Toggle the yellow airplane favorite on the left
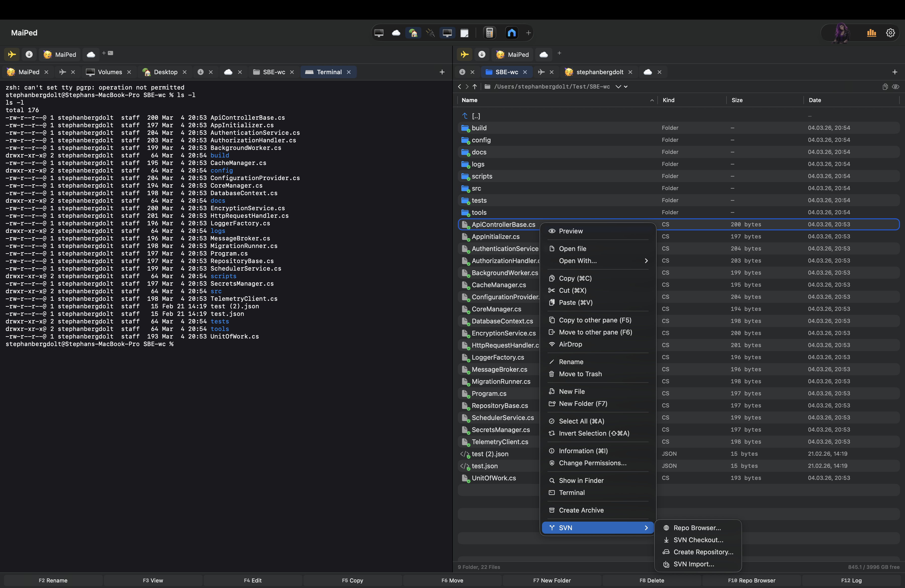The height and width of the screenshot is (588, 905). click(x=11, y=54)
